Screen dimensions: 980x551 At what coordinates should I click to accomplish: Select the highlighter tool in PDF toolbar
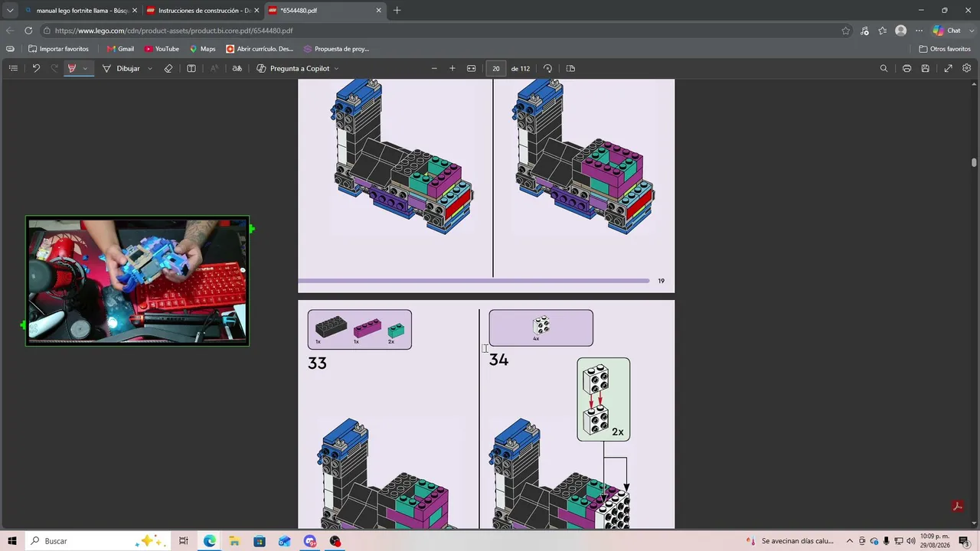click(72, 68)
